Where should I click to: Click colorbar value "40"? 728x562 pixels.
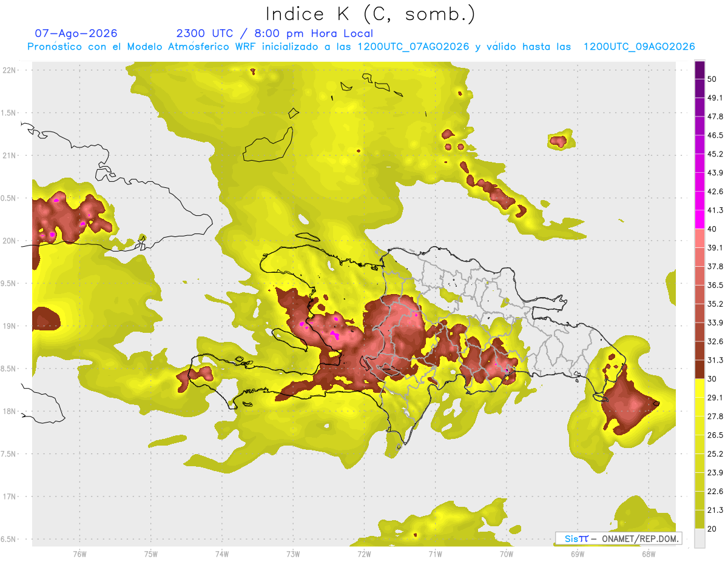pos(712,229)
